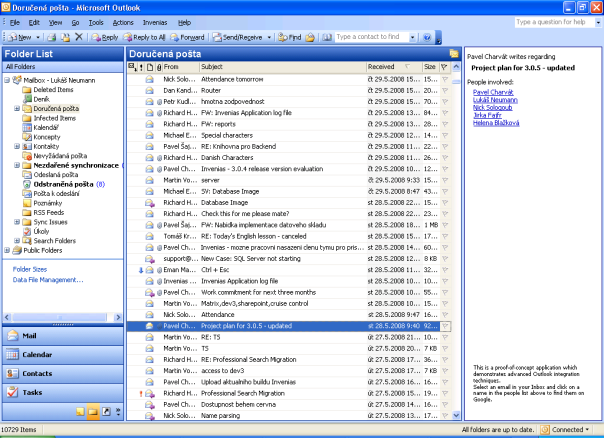The height and width of the screenshot is (438, 604).
Task: Click the organize icon next to Find
Action: click(x=310, y=37)
